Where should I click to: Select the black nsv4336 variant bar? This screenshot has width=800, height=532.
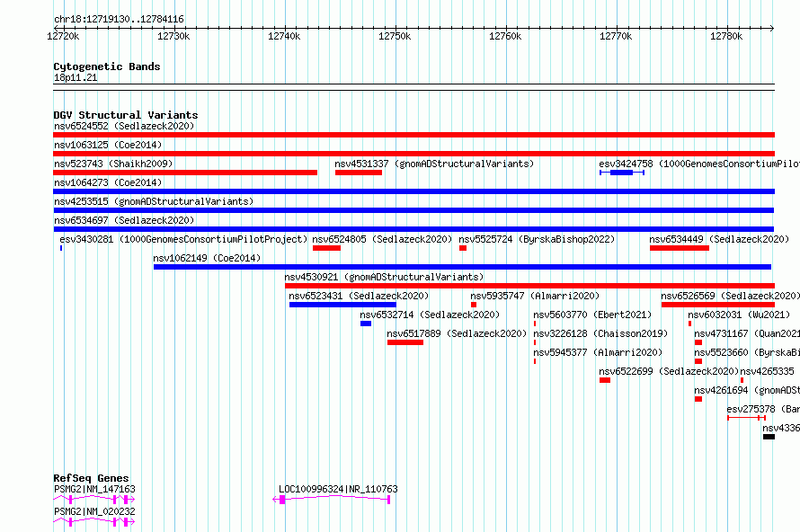[x=769, y=437]
